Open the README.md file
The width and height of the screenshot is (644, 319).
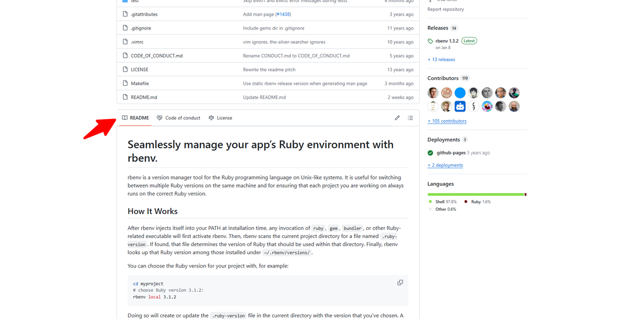pyautogui.click(x=144, y=98)
